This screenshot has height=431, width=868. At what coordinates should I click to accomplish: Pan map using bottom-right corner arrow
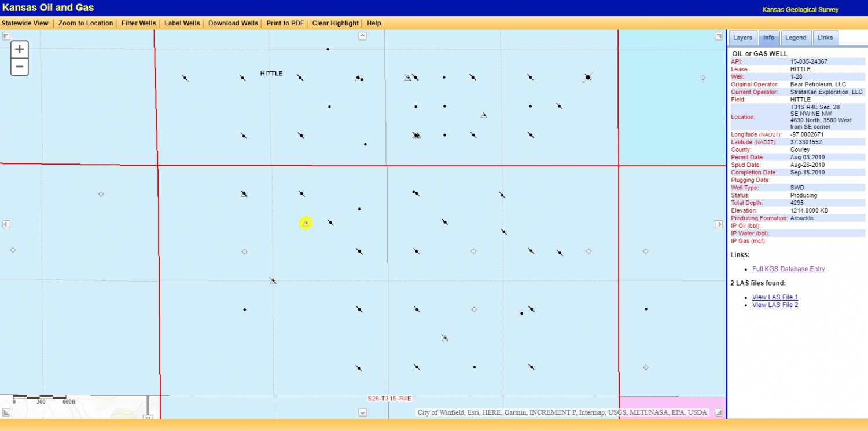tap(719, 412)
